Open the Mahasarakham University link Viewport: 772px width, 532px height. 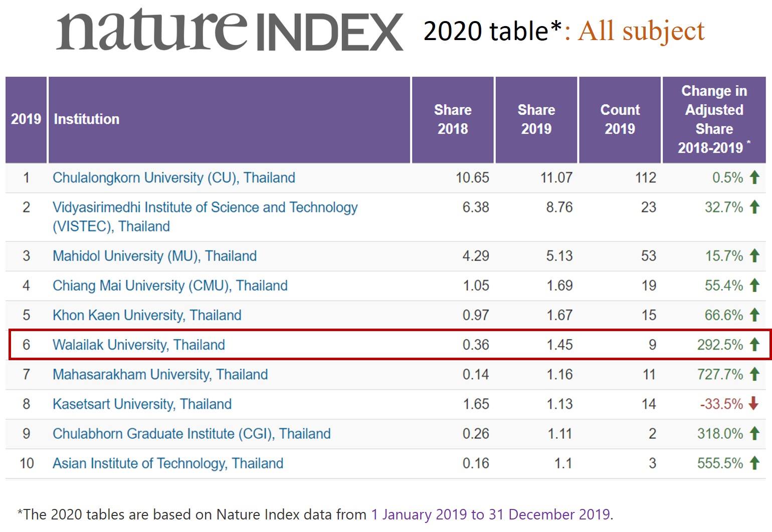pyautogui.click(x=160, y=374)
